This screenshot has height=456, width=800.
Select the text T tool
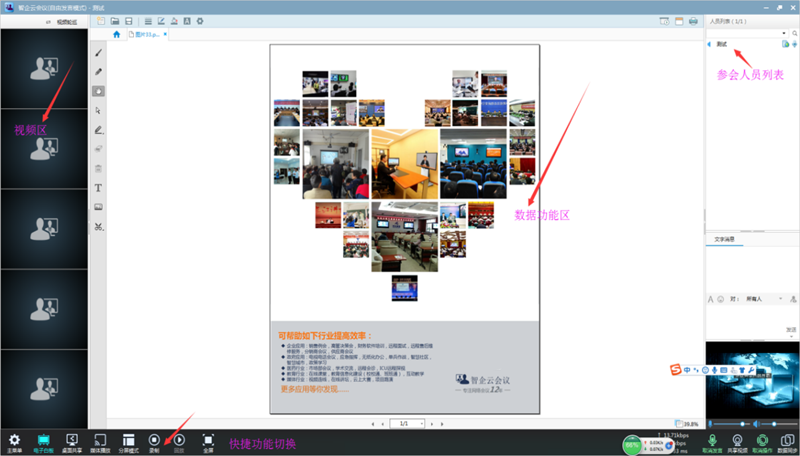tap(98, 188)
